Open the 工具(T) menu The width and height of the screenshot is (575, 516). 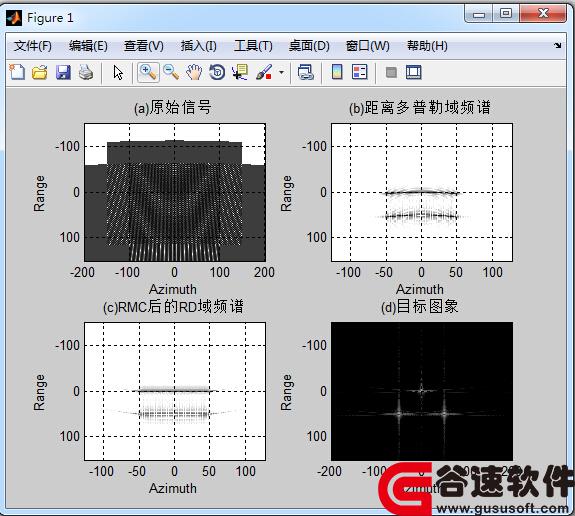point(253,46)
